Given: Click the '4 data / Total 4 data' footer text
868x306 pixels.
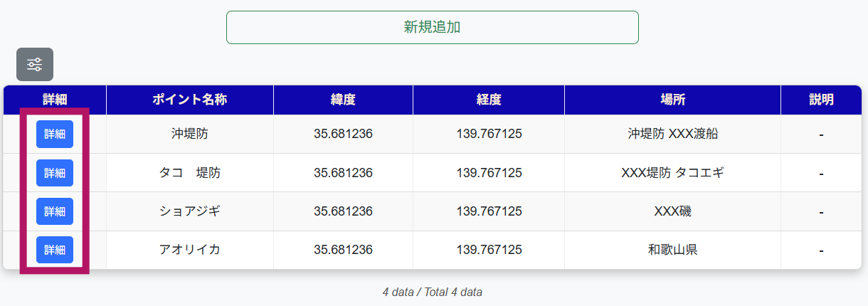Looking at the screenshot, I should (x=433, y=292).
